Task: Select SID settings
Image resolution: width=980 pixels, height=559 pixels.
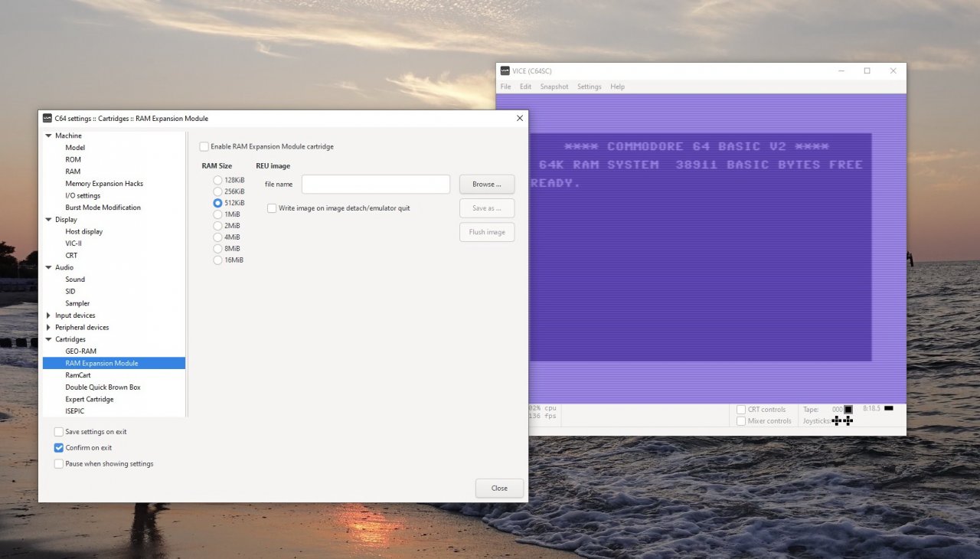Action: [x=70, y=292]
